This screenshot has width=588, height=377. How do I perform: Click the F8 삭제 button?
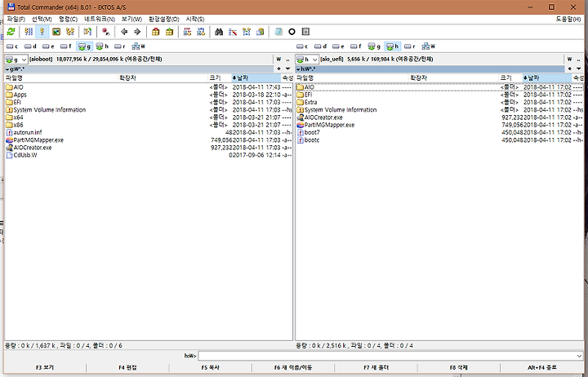(x=459, y=368)
